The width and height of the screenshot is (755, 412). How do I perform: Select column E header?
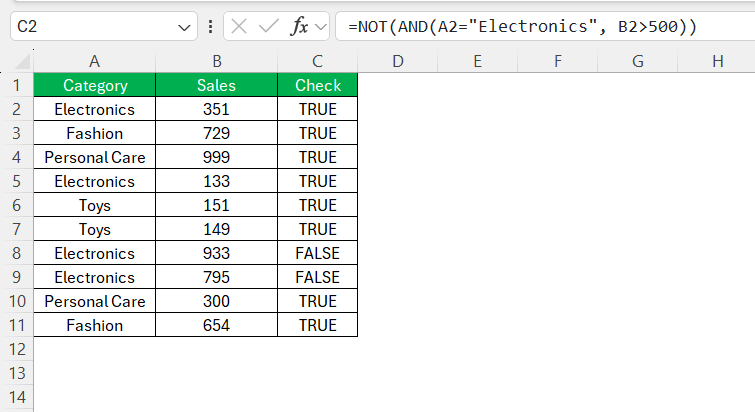(477, 61)
